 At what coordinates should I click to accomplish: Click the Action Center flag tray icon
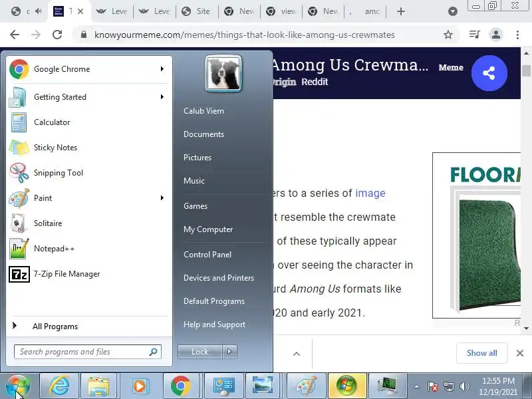(433, 386)
